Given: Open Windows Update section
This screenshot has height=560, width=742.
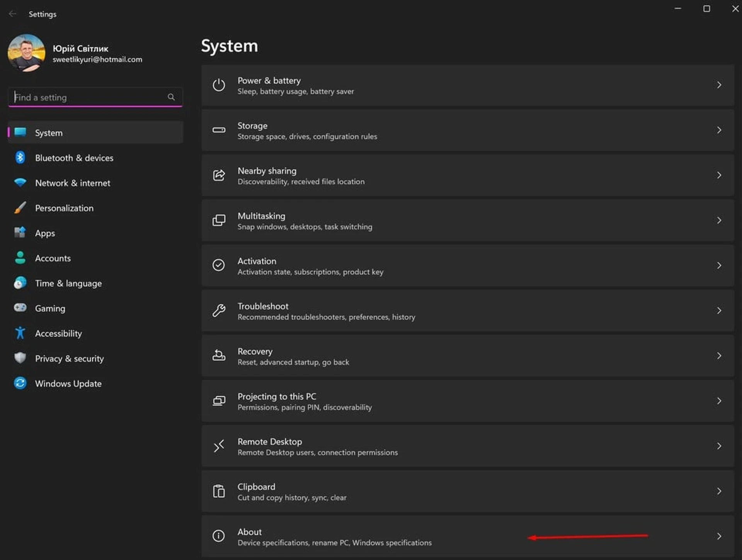Looking at the screenshot, I should click(95, 384).
